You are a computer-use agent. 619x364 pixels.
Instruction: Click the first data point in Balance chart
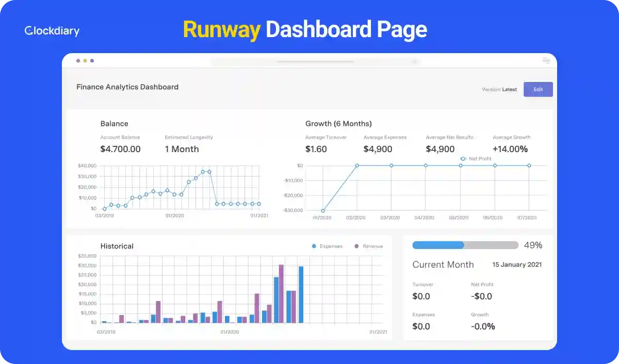pyautogui.click(x=104, y=209)
